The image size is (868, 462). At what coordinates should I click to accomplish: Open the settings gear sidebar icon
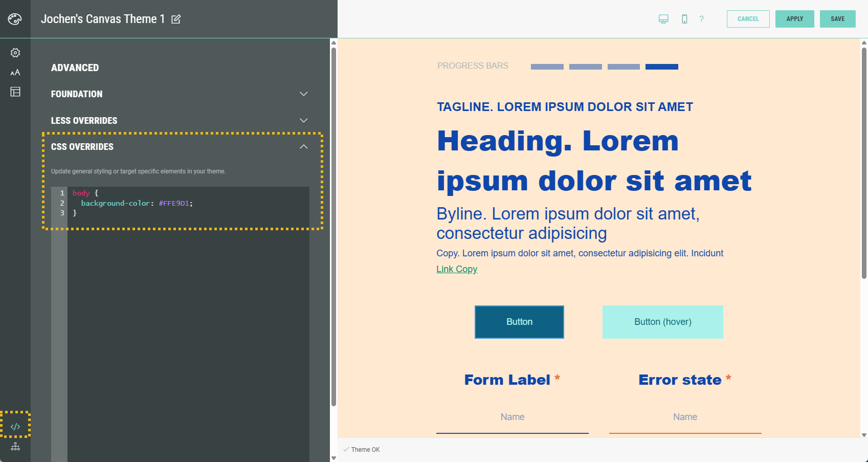click(15, 53)
